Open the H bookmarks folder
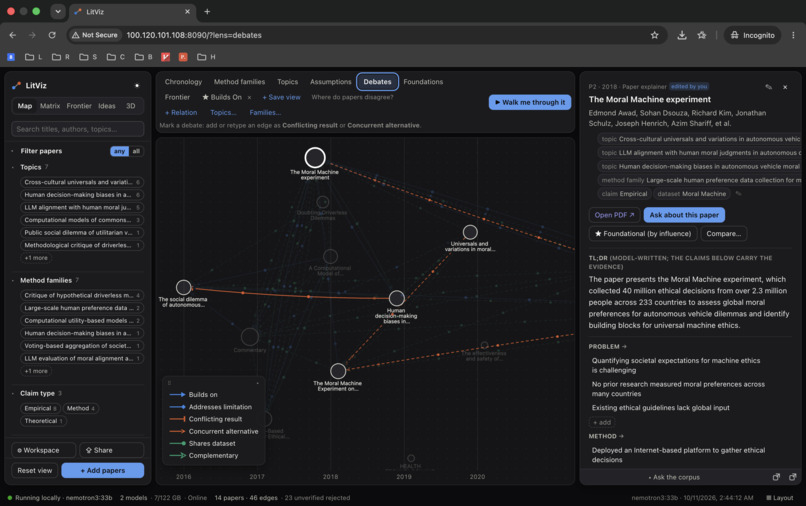This screenshot has width=806, height=506. [207, 57]
